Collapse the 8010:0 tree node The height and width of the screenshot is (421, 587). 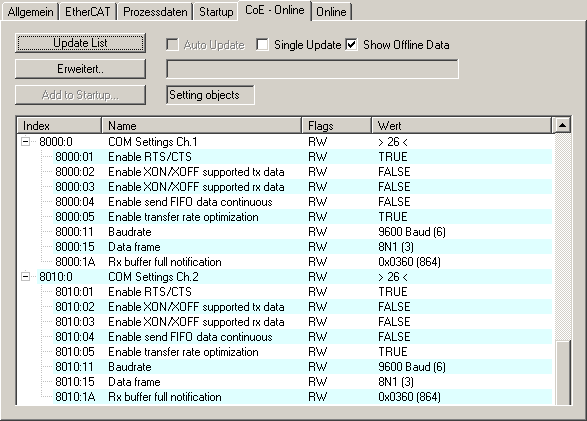coord(25,277)
